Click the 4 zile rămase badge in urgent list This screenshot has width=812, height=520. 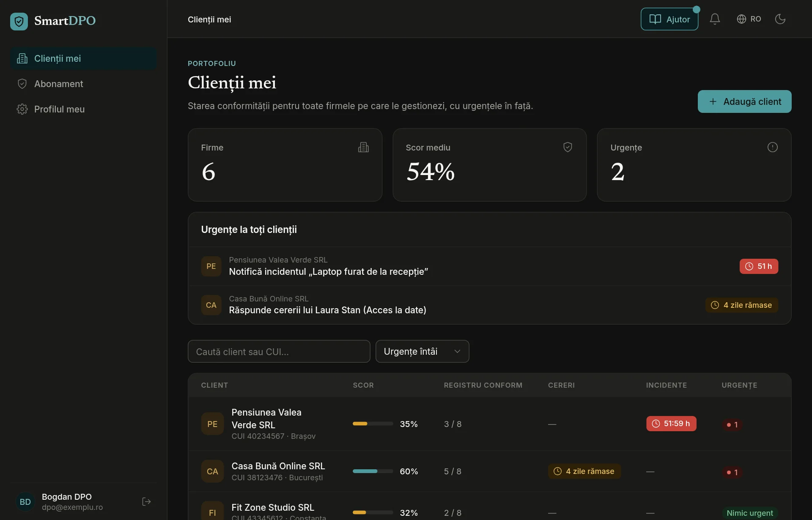pos(741,305)
